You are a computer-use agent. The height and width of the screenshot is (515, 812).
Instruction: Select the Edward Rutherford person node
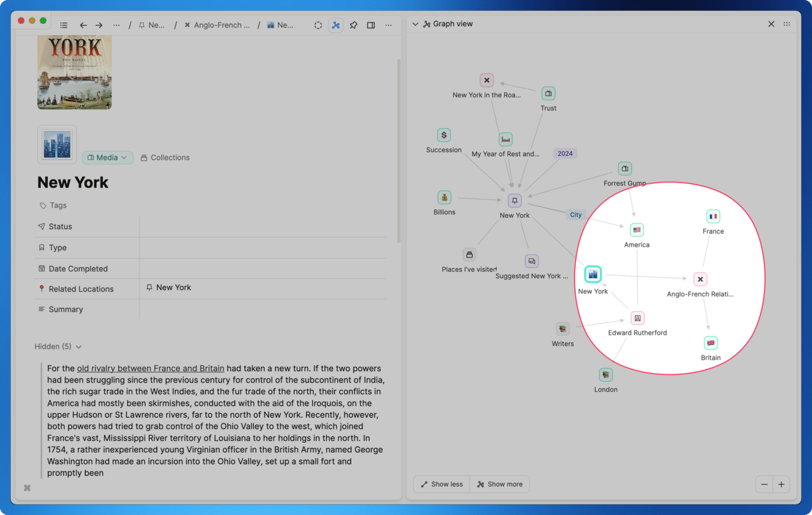[x=637, y=318]
